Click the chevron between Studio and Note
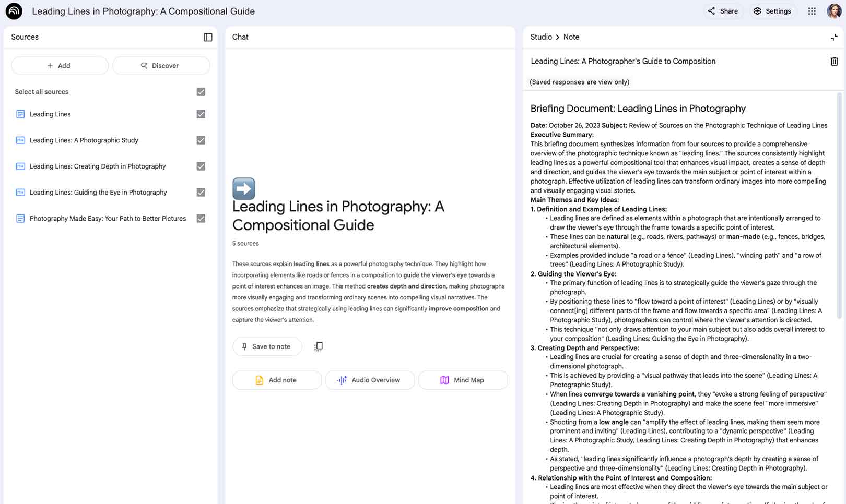846x504 pixels. (x=557, y=37)
